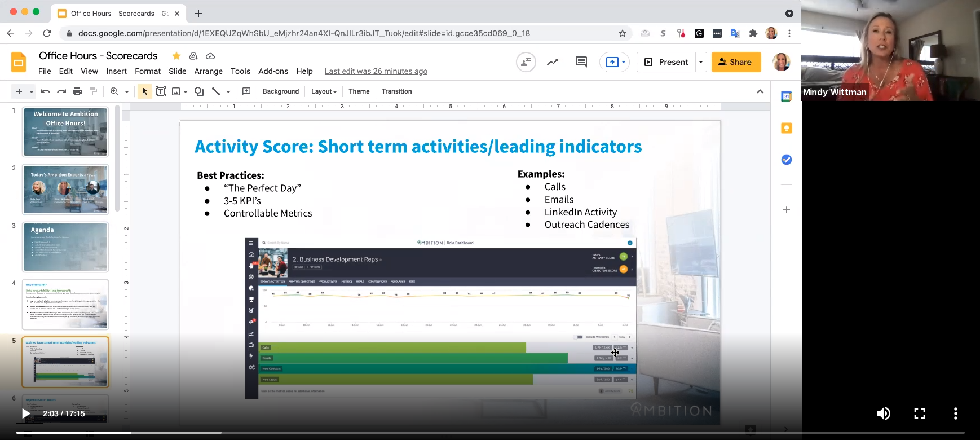The width and height of the screenshot is (980, 440).
Task: Click the Share button
Action: tap(736, 62)
